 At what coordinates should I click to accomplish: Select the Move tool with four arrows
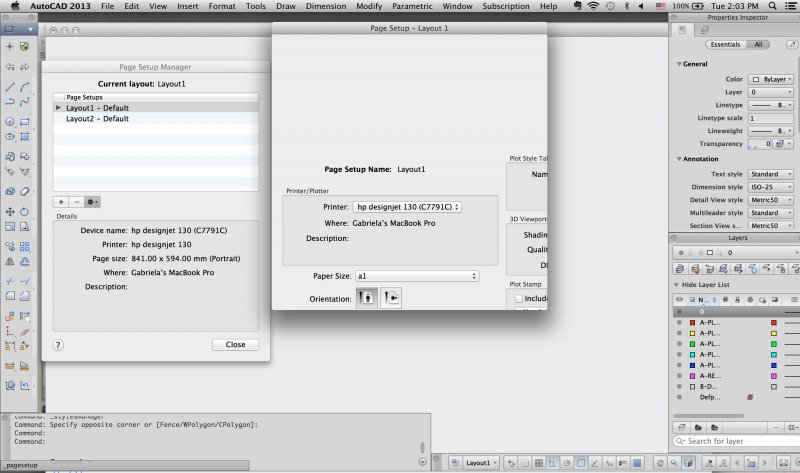(10, 211)
